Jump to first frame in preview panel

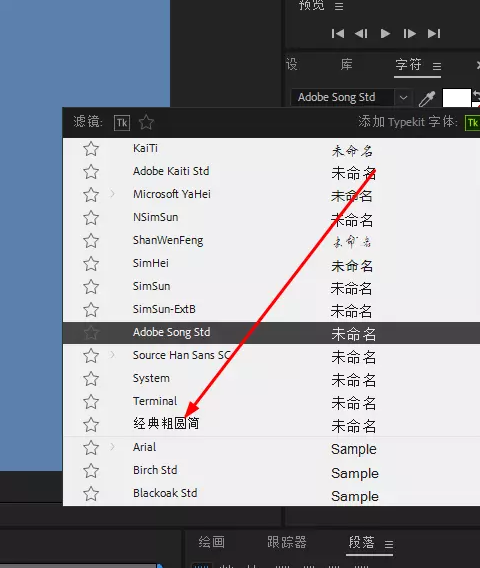click(x=338, y=34)
